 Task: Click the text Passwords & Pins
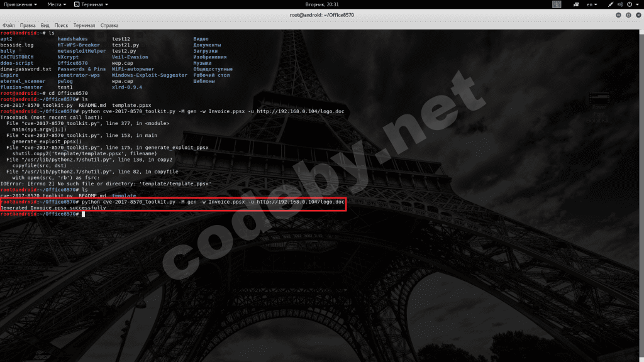point(81,69)
